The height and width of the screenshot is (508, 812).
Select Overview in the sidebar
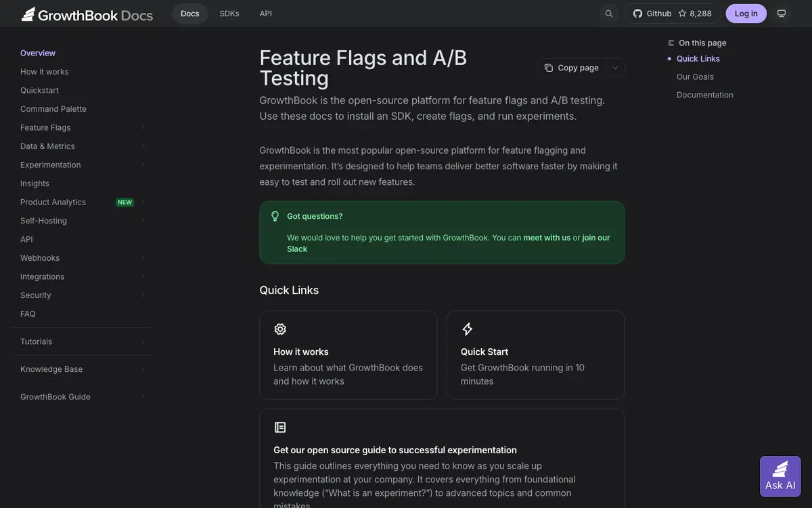tap(38, 53)
